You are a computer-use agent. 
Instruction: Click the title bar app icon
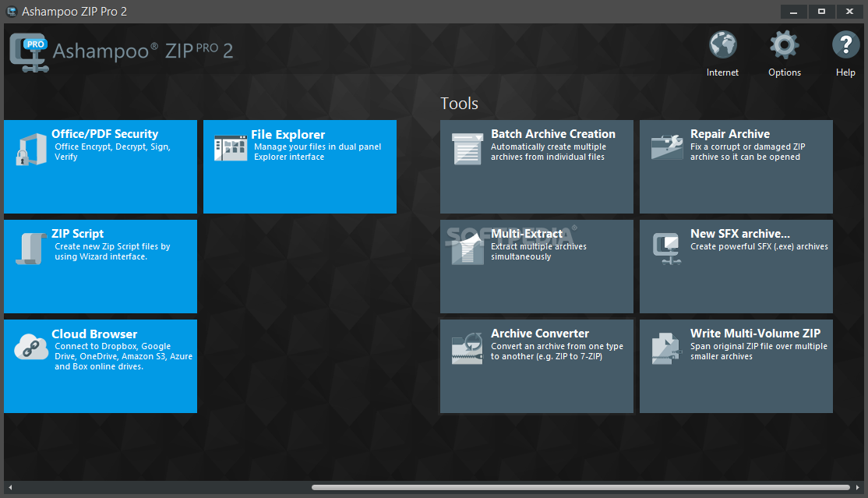(x=12, y=11)
